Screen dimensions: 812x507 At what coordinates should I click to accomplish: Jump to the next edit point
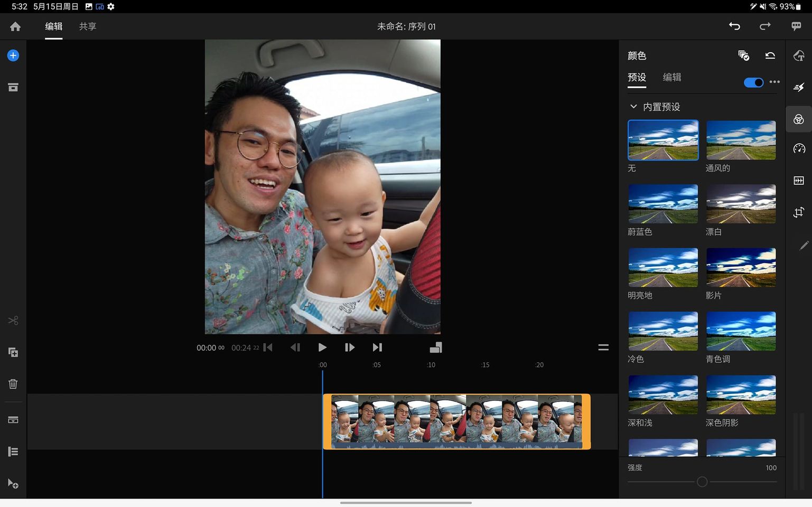[x=377, y=348]
